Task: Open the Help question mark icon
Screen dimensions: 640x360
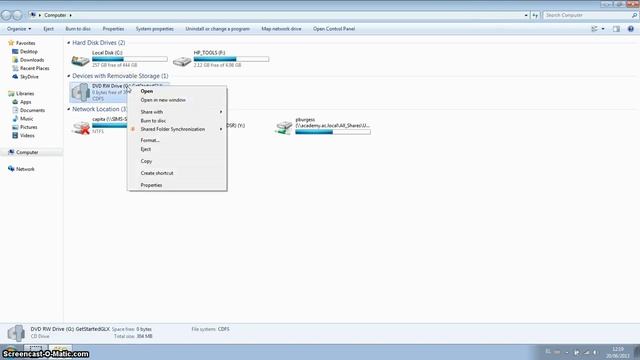Action: tap(631, 29)
